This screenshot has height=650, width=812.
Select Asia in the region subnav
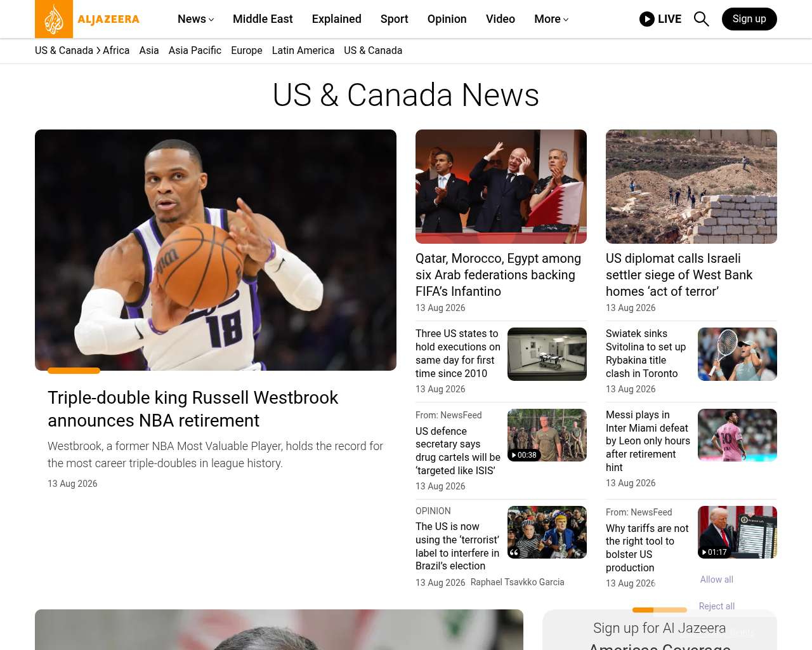[149, 51]
